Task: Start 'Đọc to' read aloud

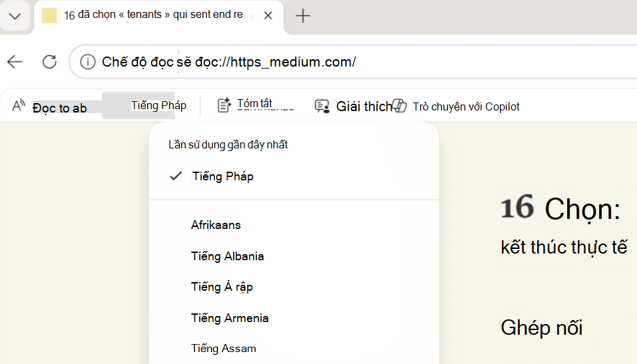Action: point(60,108)
